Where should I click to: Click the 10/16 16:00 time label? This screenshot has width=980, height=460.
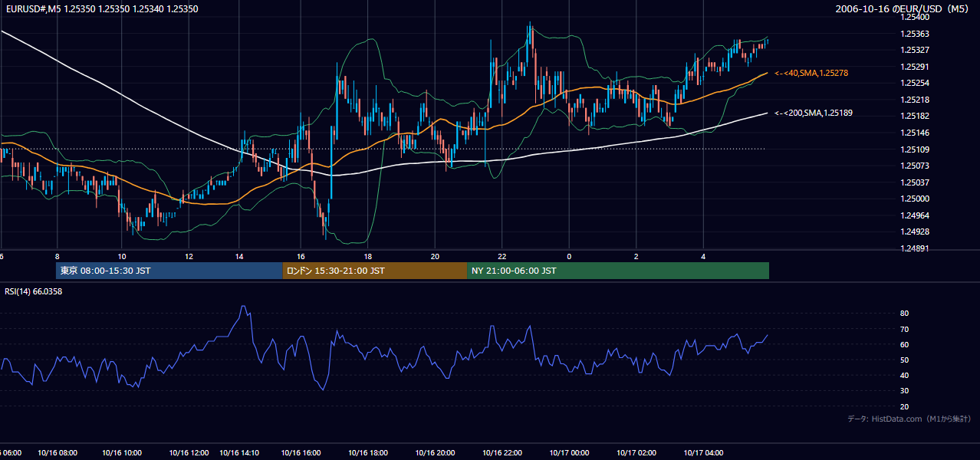tap(301, 452)
